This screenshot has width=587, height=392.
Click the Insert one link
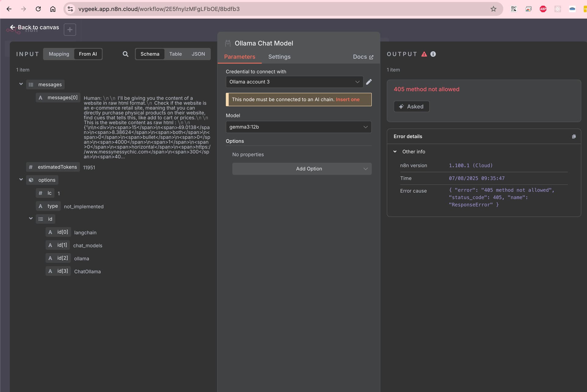(348, 100)
